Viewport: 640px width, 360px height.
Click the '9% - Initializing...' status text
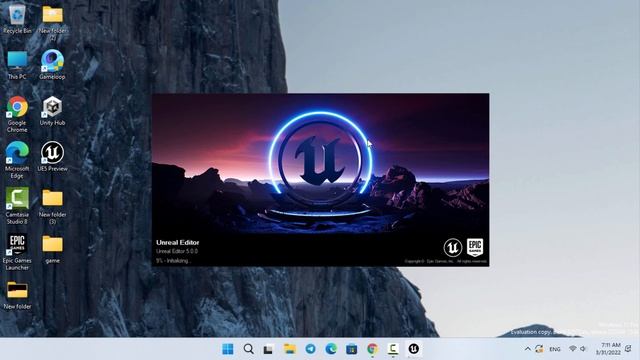click(173, 261)
